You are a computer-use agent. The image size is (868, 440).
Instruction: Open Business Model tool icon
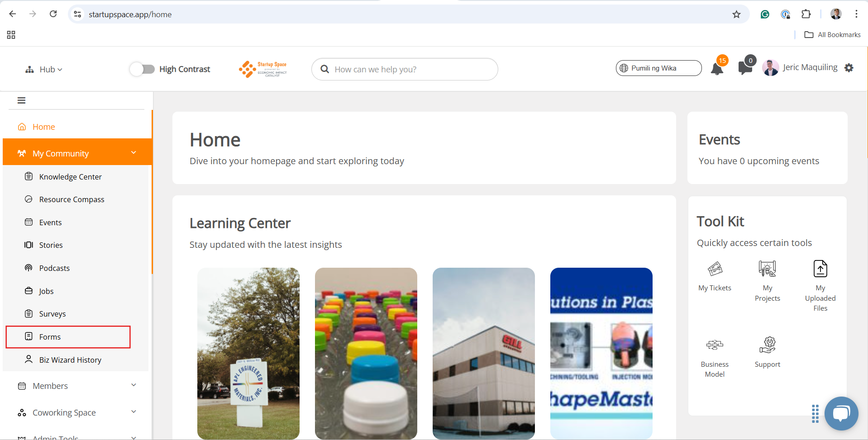pos(715,345)
